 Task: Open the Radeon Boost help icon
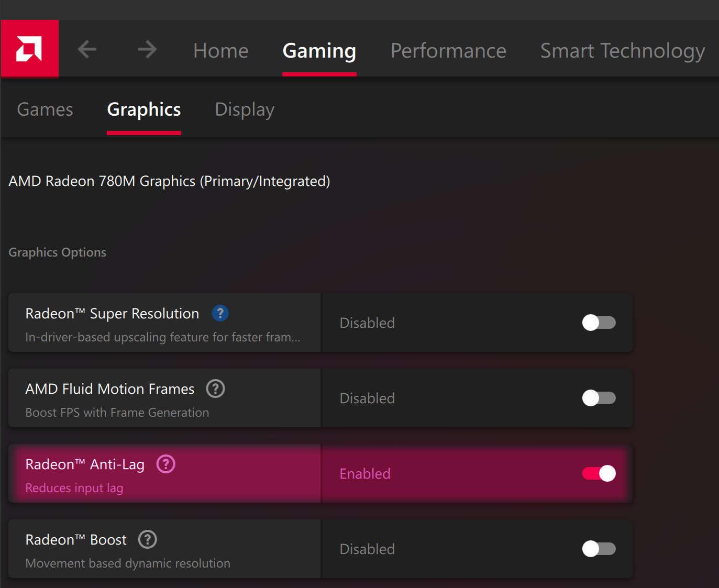click(147, 539)
